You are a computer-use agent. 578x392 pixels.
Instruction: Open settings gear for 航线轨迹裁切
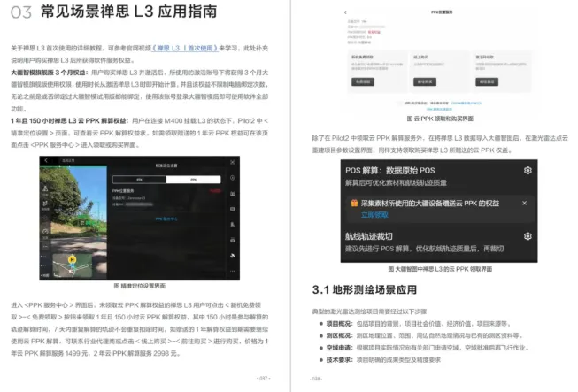tap(528, 236)
